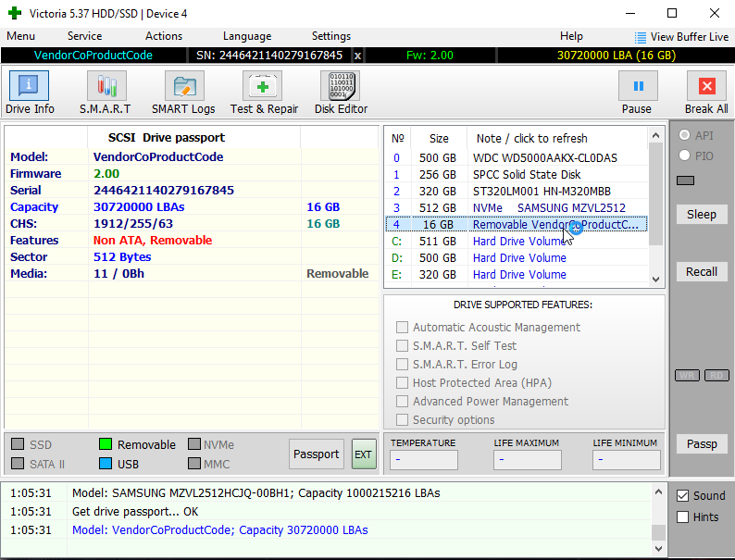Viewport: 735px width, 560px height.
Task: Toggle S.M.A.R.T. Error Log checkbox
Action: coord(402,364)
